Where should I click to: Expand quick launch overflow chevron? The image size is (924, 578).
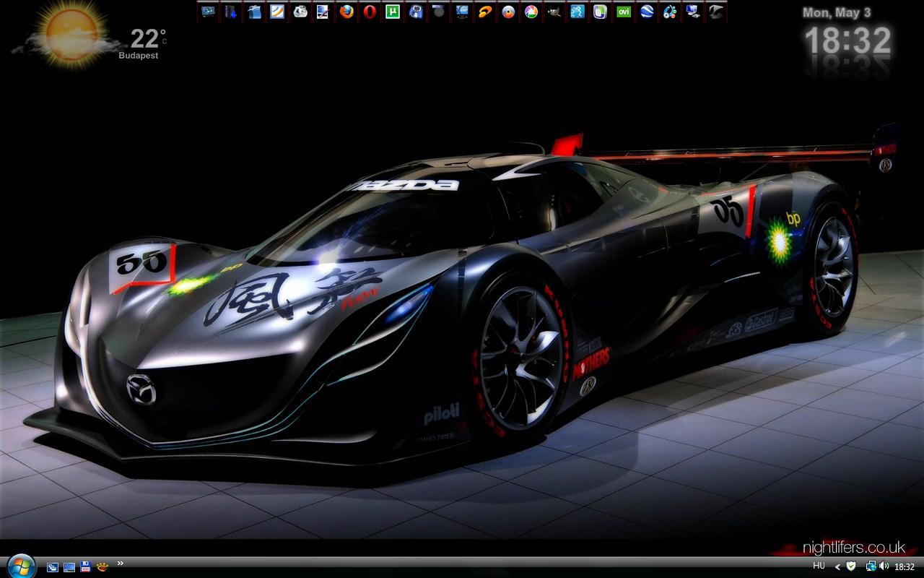coord(120,563)
